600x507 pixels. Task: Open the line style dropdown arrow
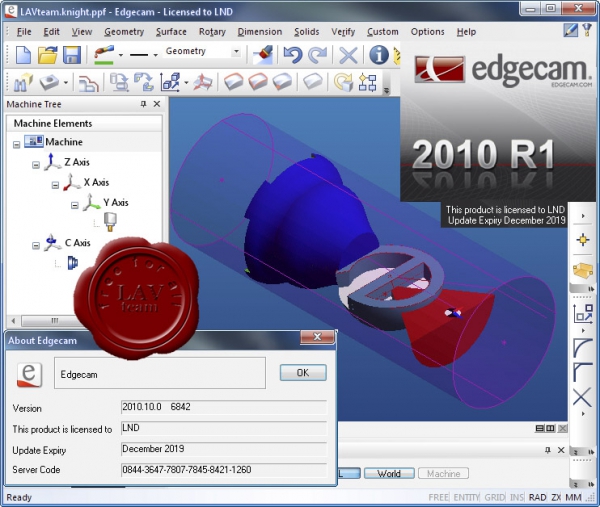[155, 55]
